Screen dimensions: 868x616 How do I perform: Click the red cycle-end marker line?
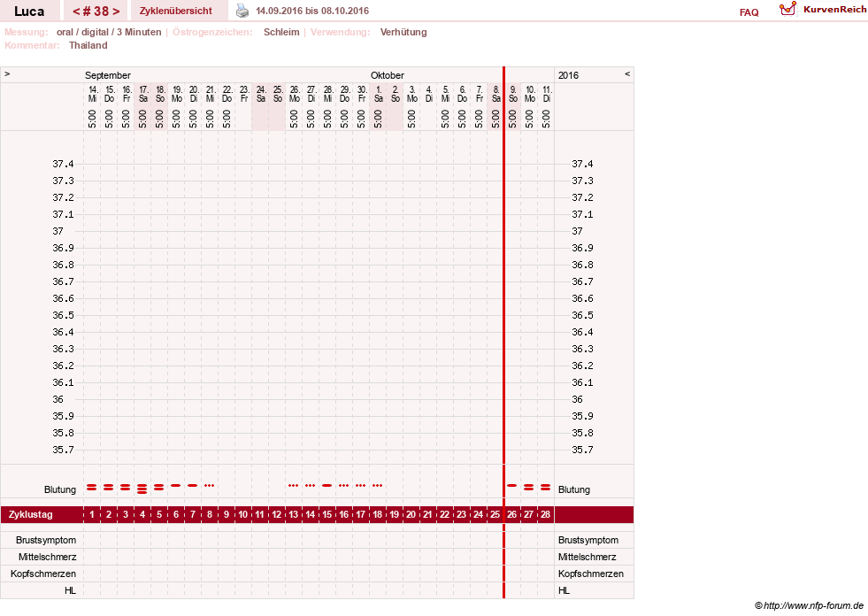[503, 333]
